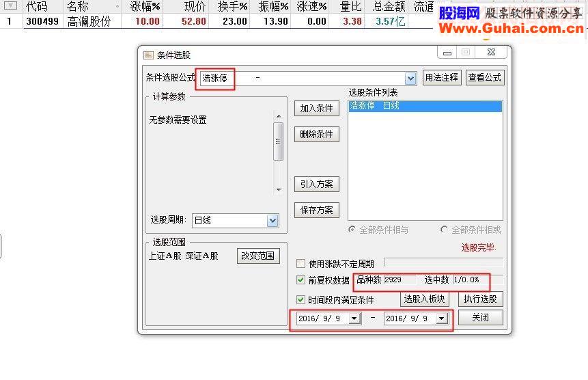Image resolution: width=588 pixels, height=380 pixels.
Task: Open the end date 2016/9/9 picker
Action: pyautogui.click(x=442, y=319)
